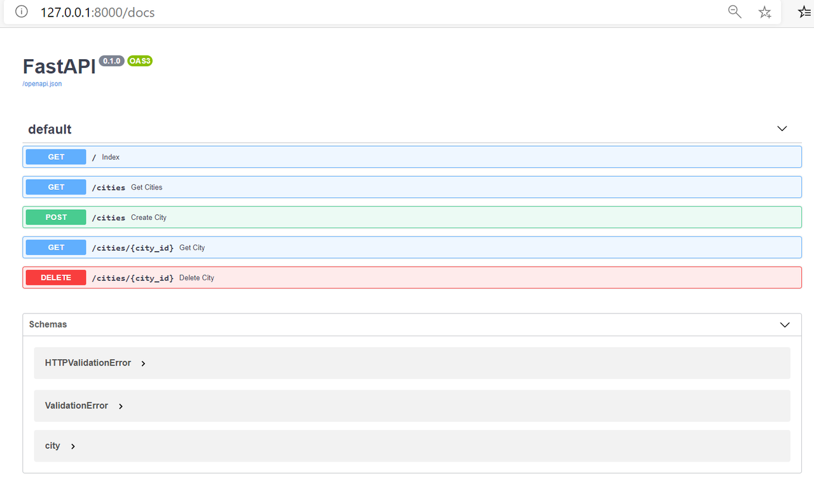Click the Schemas section title
The image size is (814, 504).
pos(48,324)
